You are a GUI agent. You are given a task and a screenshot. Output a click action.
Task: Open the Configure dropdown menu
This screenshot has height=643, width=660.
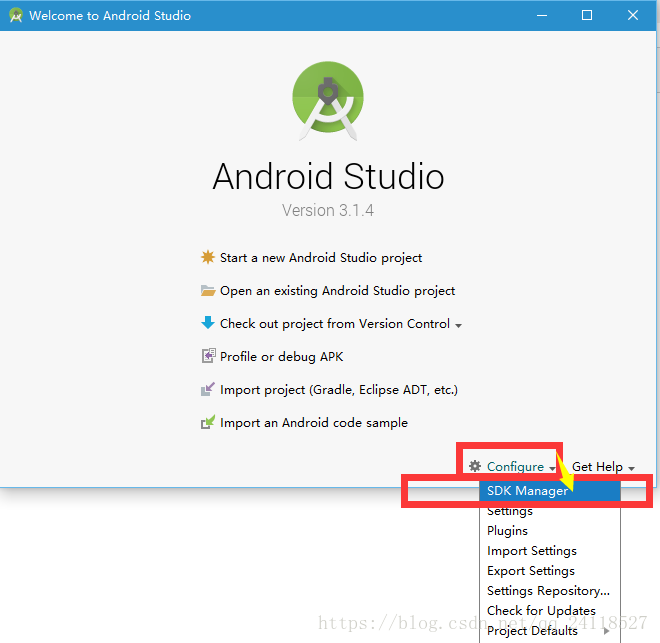click(515, 466)
